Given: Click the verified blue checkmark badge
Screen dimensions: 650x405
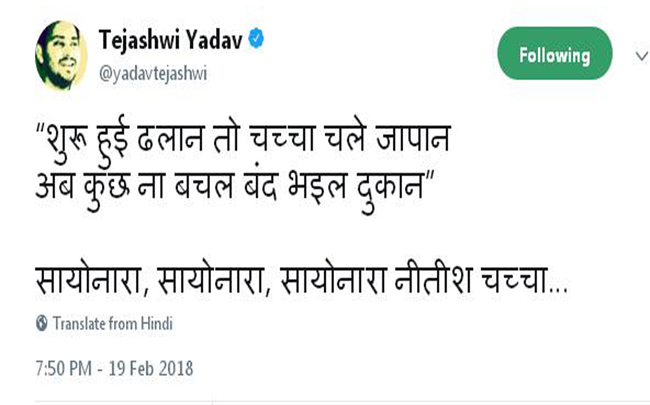Looking at the screenshot, I should point(259,39).
